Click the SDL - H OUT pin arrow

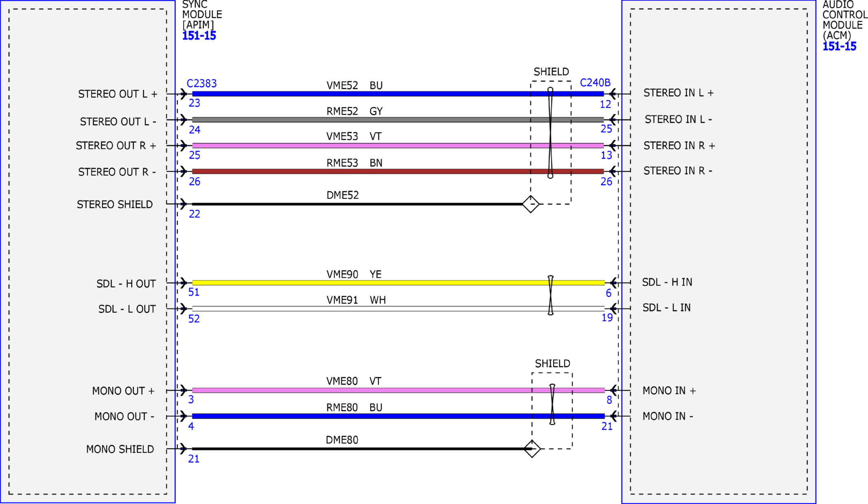tap(183, 283)
